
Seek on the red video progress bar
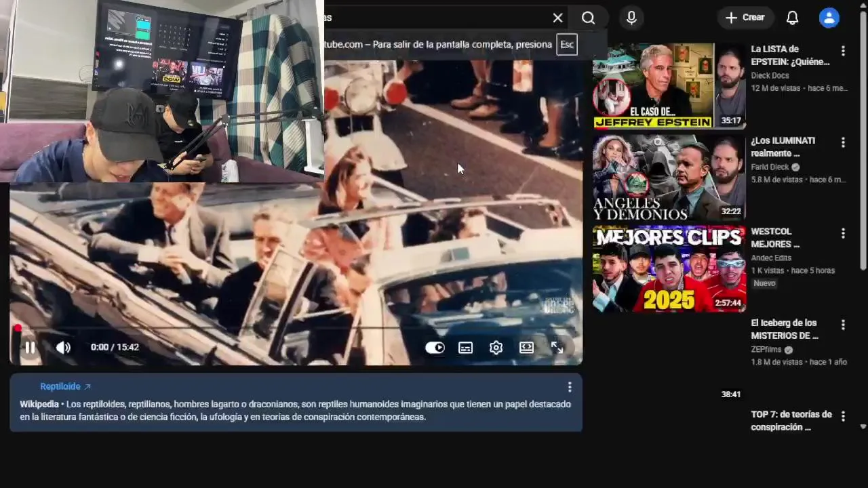coord(296,328)
